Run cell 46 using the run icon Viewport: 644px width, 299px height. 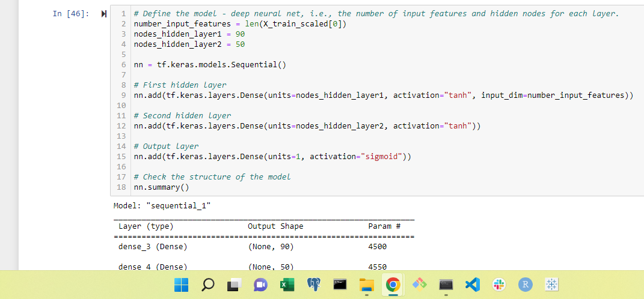coord(104,14)
